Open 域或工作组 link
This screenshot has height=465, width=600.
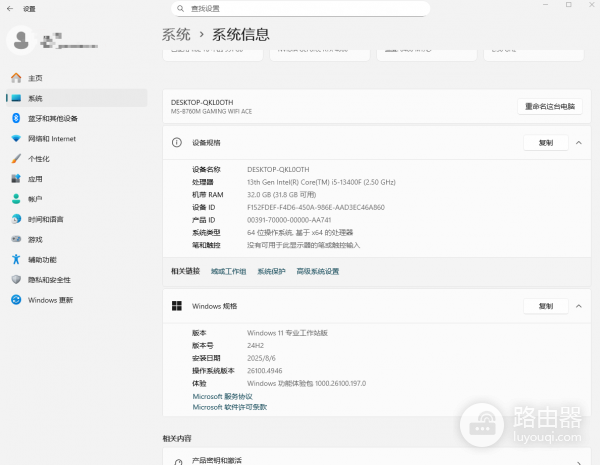tap(228, 271)
